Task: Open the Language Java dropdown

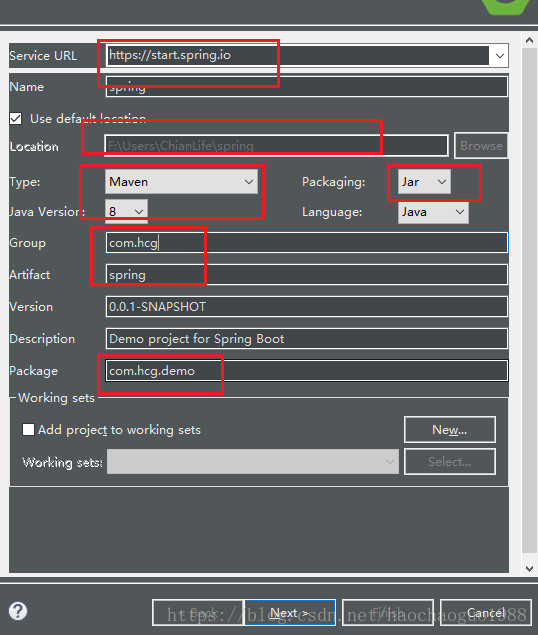Action: (433, 212)
